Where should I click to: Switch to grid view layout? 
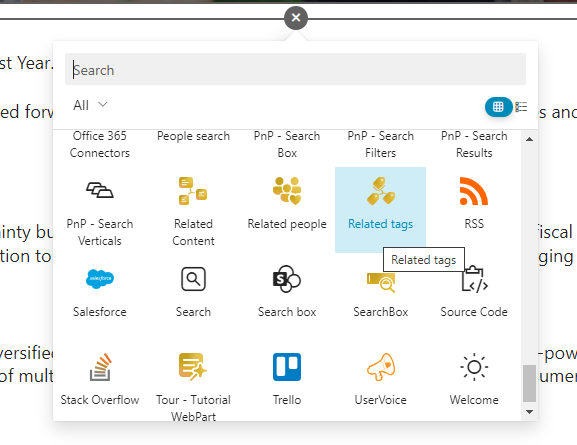(498, 107)
